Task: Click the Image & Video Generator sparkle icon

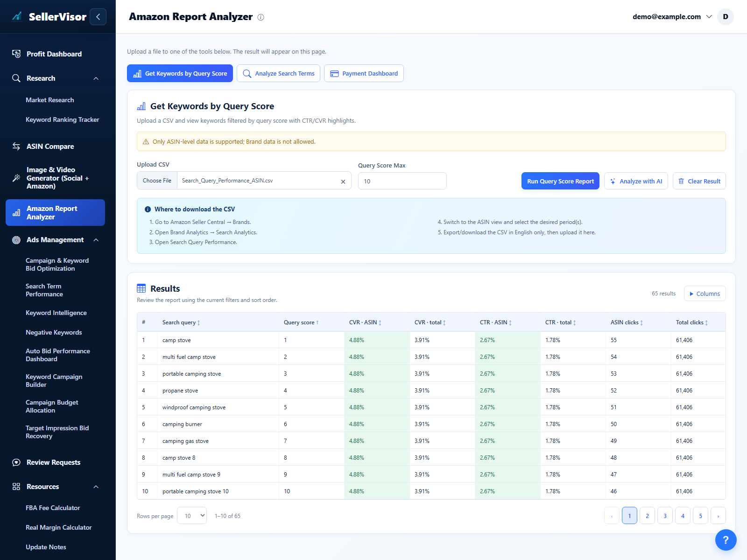Action: coord(16,178)
